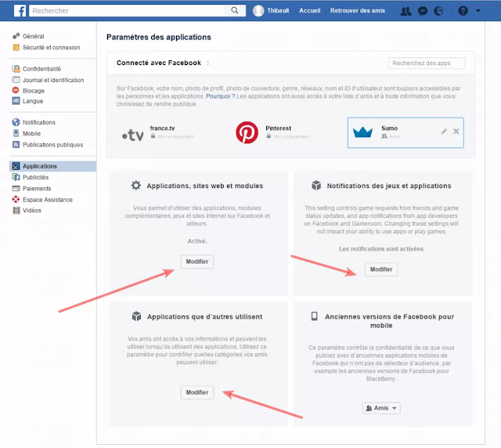The width and height of the screenshot is (501, 448).
Task: Modifier Applications, sites web et modules
Action: 196,262
